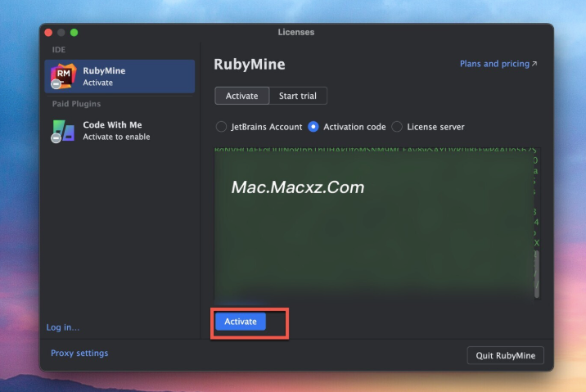
Task: Click the 'Activate to enable' status text
Action: point(116,137)
